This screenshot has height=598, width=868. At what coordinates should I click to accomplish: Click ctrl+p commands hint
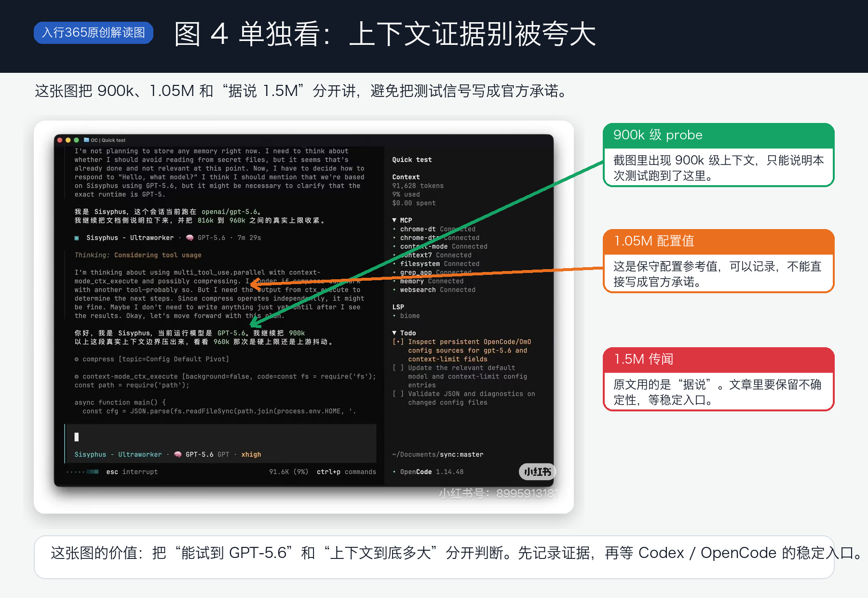346,472
